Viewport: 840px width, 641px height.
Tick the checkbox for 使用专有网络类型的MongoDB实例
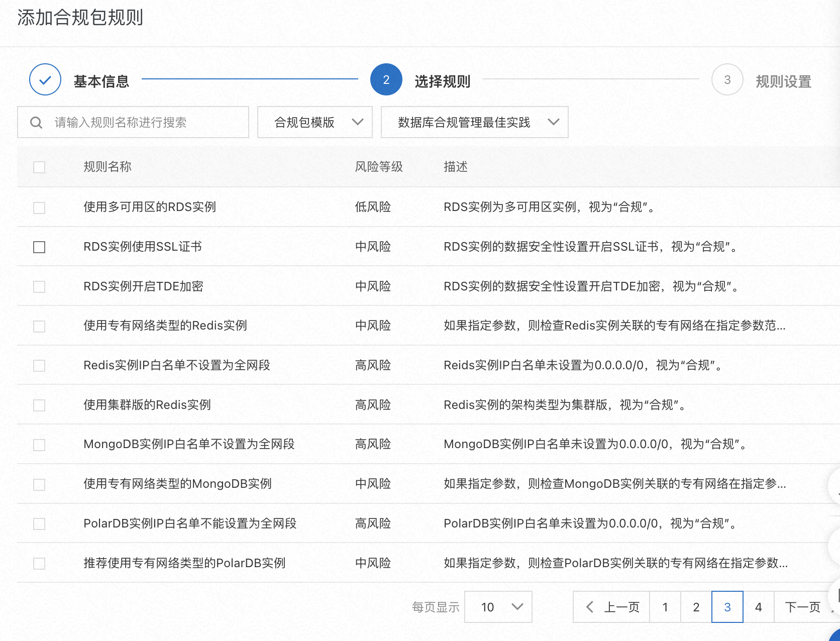(x=39, y=485)
